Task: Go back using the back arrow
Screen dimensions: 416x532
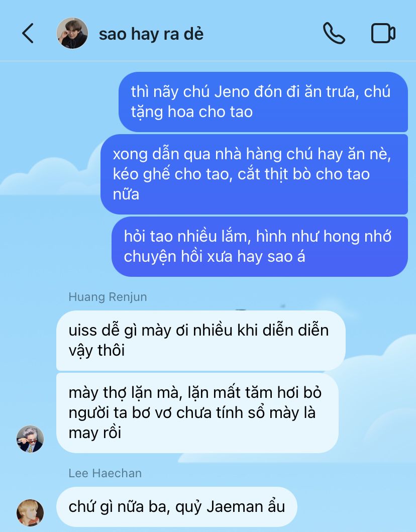Action: tap(28, 33)
